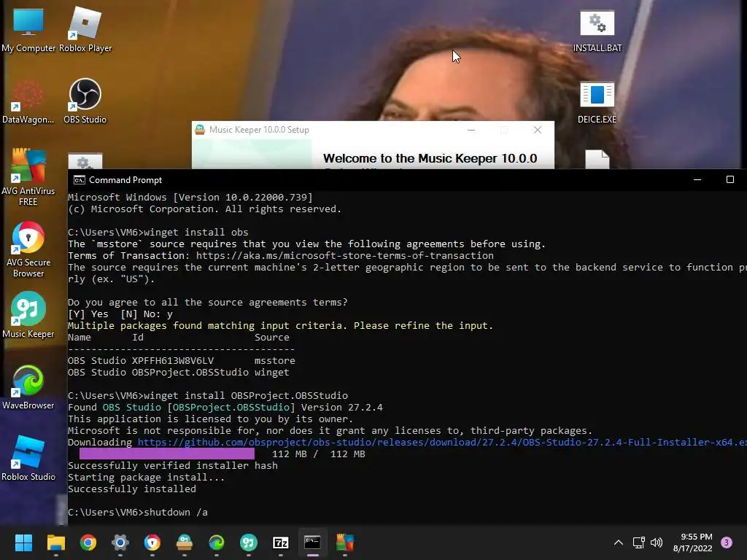
Task: Click 'OBS Studio XPFFH613W8V6LV' msstore row
Action: click(182, 361)
